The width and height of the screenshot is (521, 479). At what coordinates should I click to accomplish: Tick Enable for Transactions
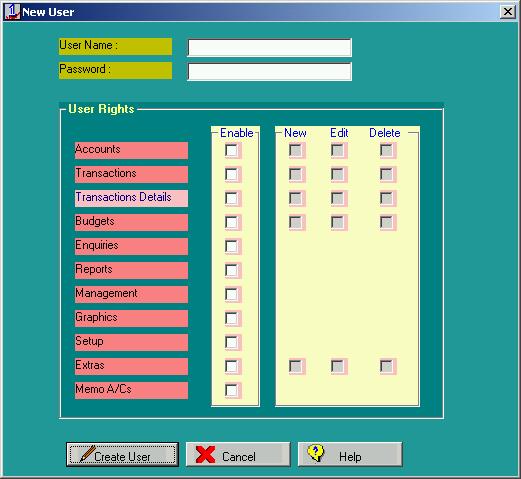coord(232,174)
